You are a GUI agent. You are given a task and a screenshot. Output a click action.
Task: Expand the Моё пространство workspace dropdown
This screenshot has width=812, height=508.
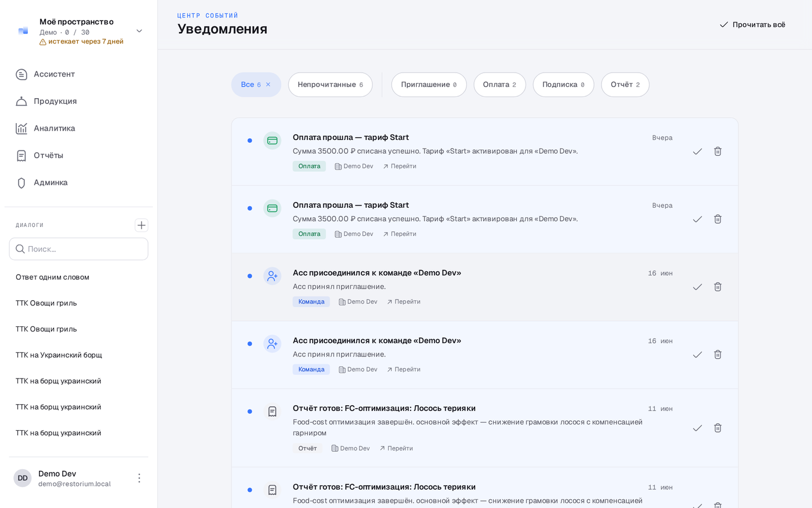coord(139,31)
